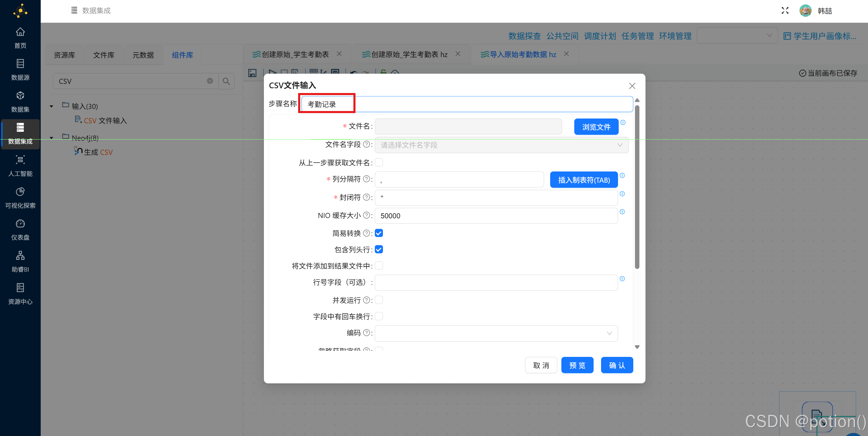
Task: Select CSV 文件输入 tree item
Action: [101, 120]
